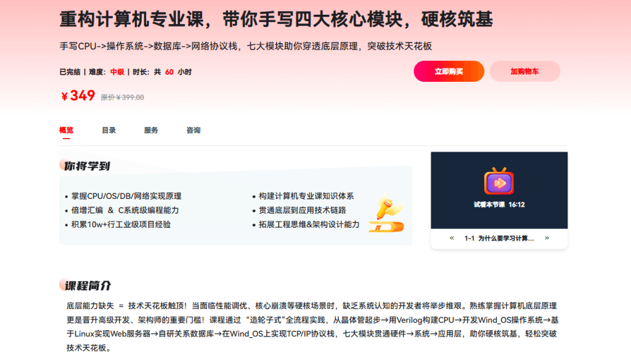Open the 咨询 tab
Viewport: 631px width, 364px height.
[x=193, y=130]
